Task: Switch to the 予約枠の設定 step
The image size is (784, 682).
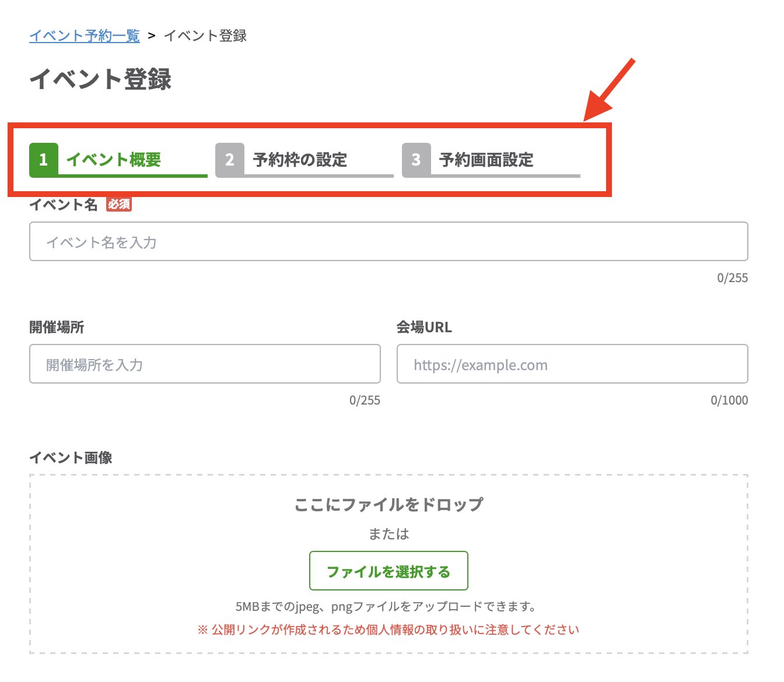Action: (x=300, y=160)
